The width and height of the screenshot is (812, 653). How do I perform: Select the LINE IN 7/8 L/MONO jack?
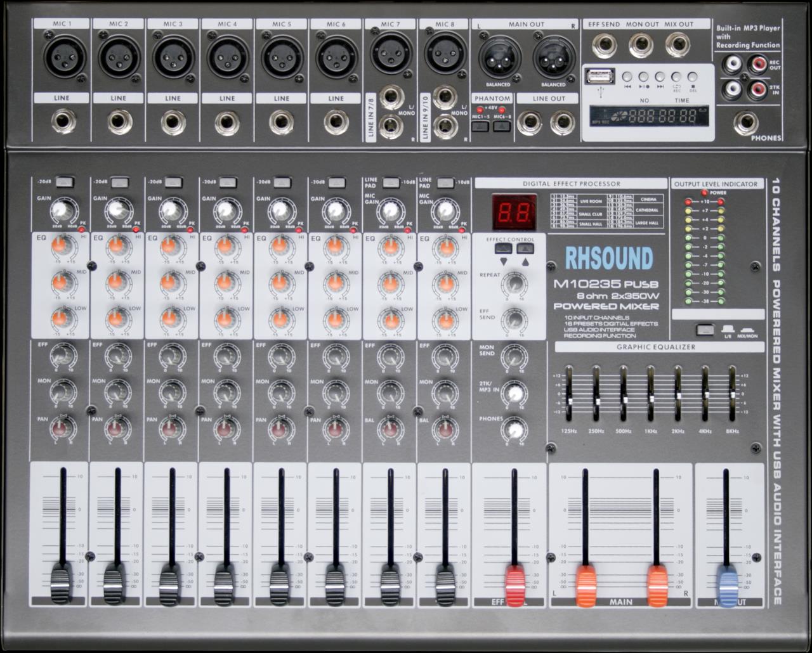coord(391,97)
